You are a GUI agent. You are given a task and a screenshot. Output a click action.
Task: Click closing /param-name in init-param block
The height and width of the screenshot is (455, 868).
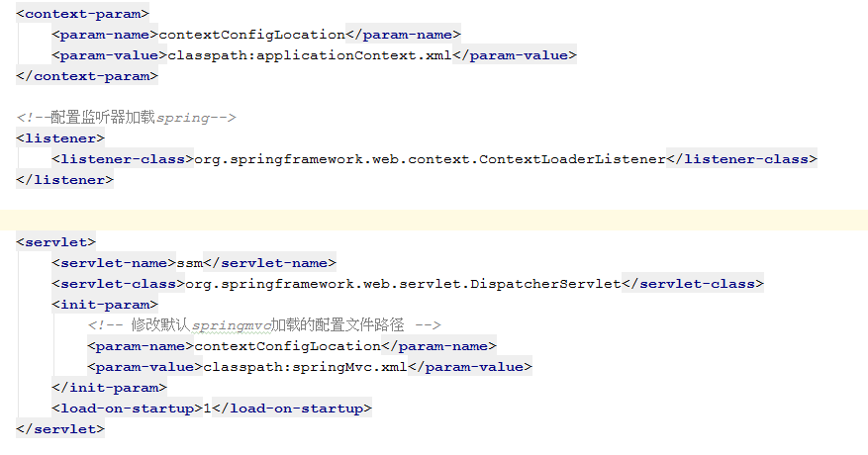(438, 346)
